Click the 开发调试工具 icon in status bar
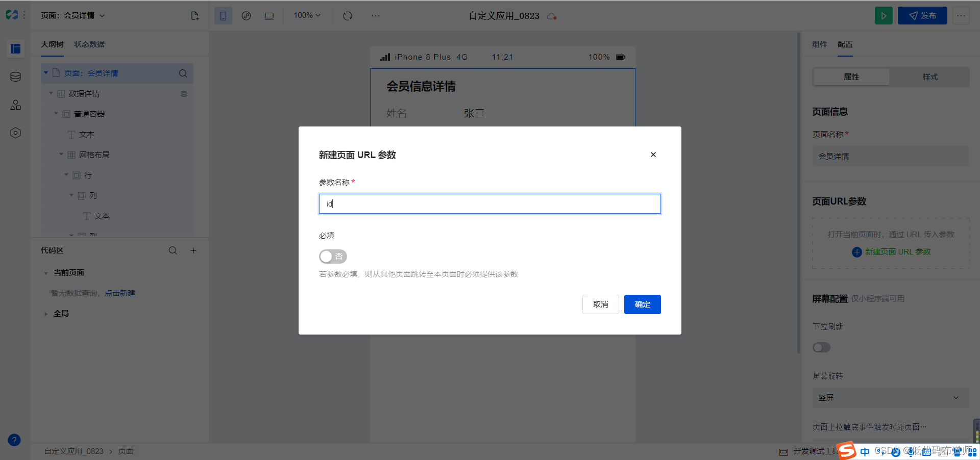The image size is (980, 460). point(783,452)
